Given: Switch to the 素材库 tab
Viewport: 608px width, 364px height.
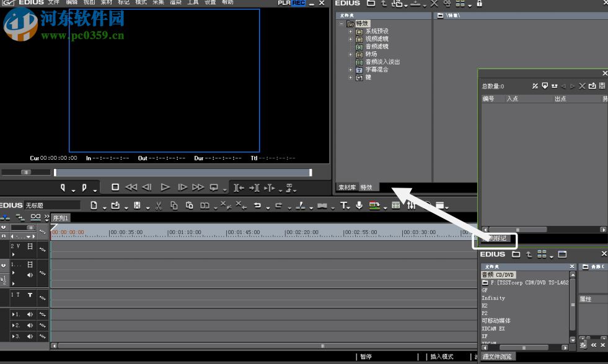Looking at the screenshot, I should pyautogui.click(x=347, y=188).
